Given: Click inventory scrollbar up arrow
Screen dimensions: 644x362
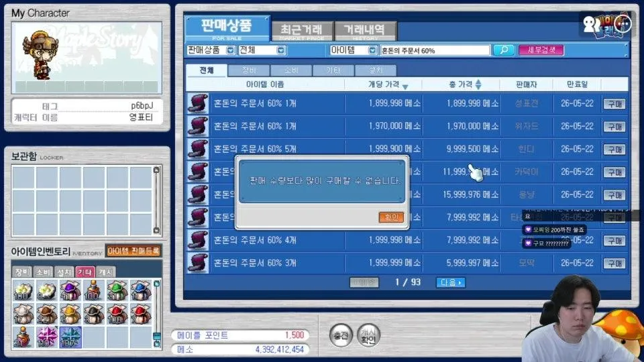Looking at the screenshot, I should pos(156,284).
